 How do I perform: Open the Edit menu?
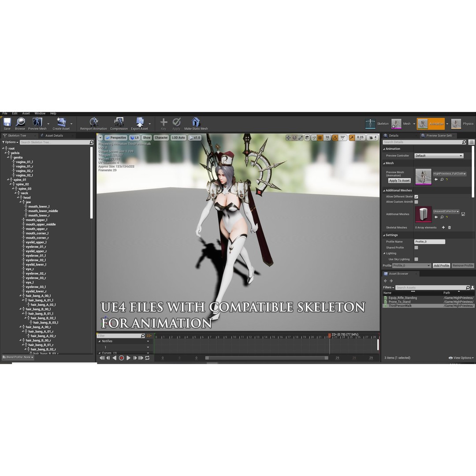[15, 114]
